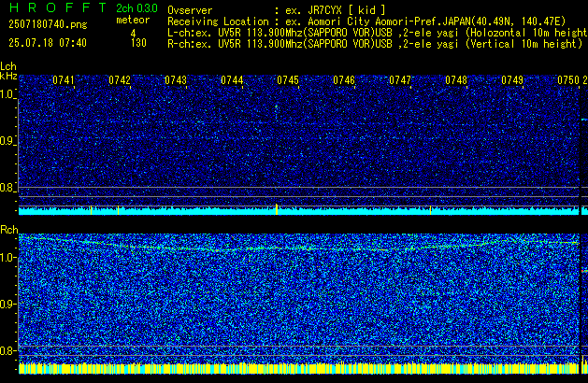The image size is (588, 383).
Task: Select the 0.9 frequency label on Lch axis
Action: pyautogui.click(x=7, y=141)
